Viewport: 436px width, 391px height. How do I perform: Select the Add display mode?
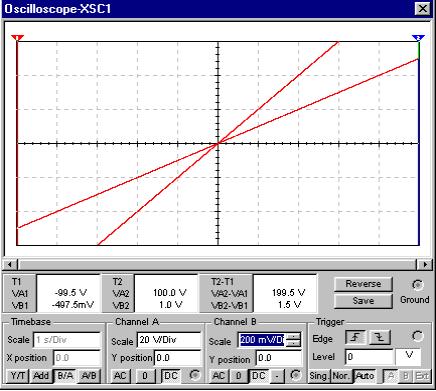41,376
